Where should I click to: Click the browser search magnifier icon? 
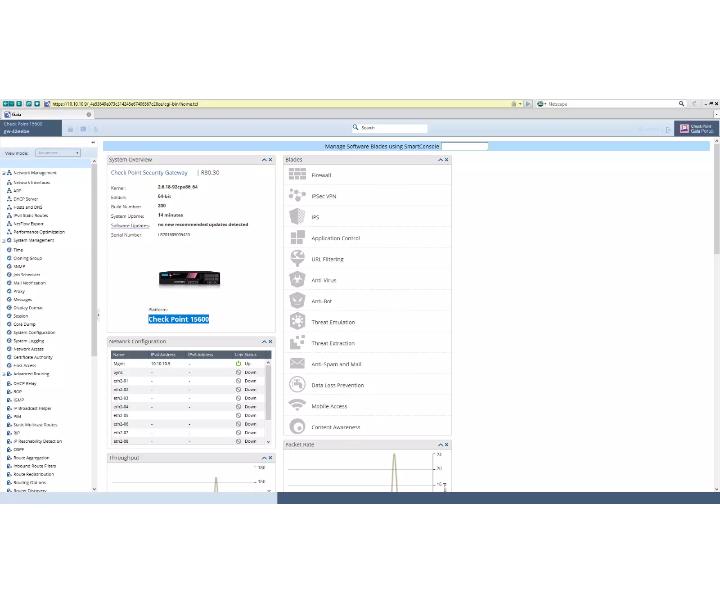click(681, 104)
